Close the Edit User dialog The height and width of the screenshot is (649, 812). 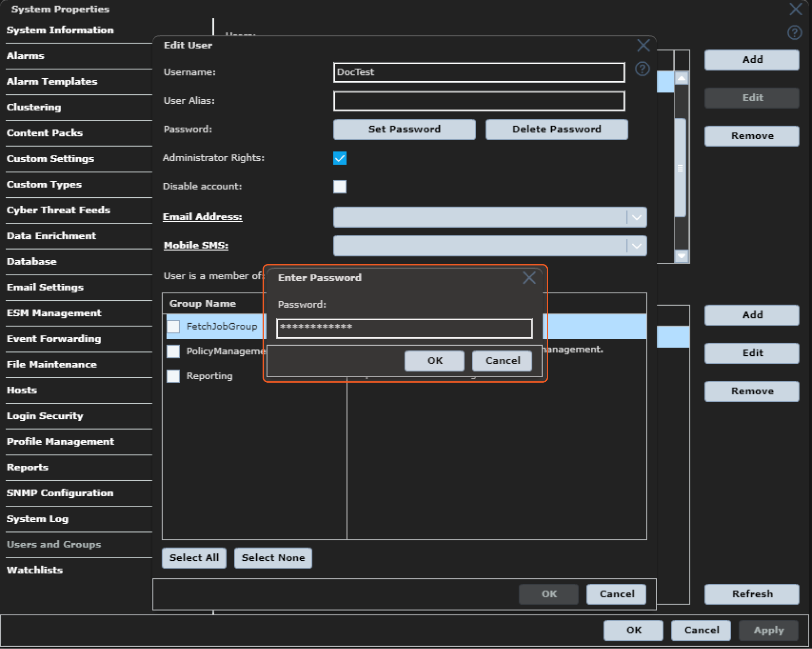[x=643, y=45]
